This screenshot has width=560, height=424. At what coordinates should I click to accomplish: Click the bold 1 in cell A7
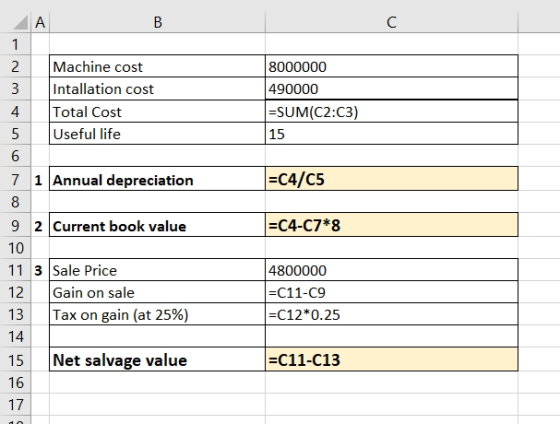click(x=38, y=180)
